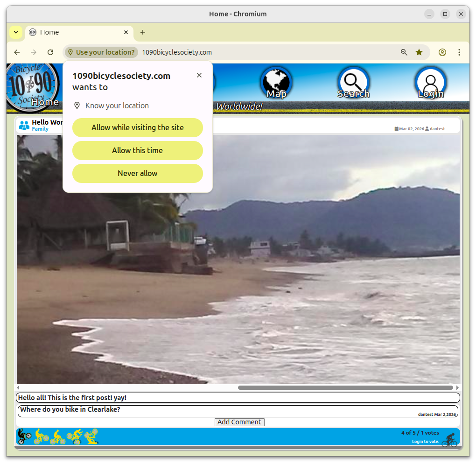Open the browser profile menu
The width and height of the screenshot is (476, 464).
coord(442,52)
